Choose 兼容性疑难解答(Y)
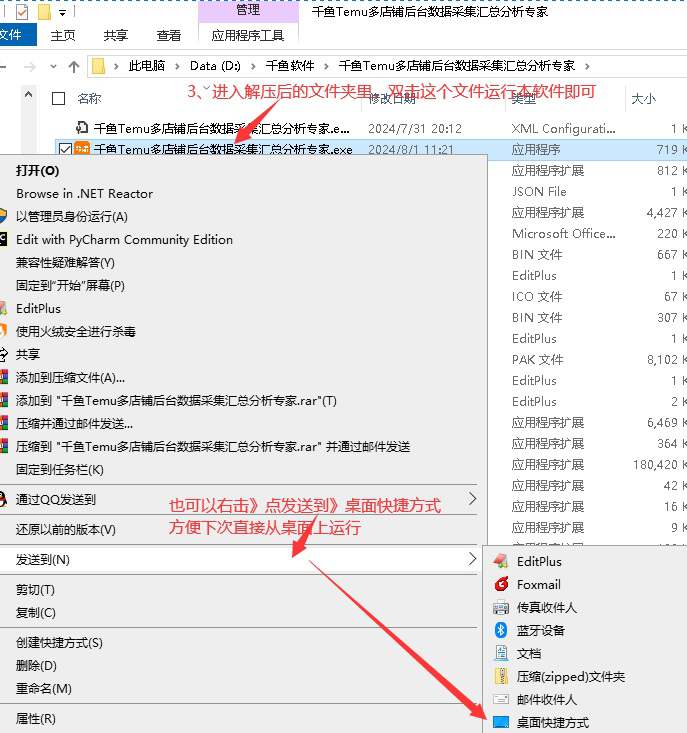Screen dimensions: 687x733 coord(65,262)
